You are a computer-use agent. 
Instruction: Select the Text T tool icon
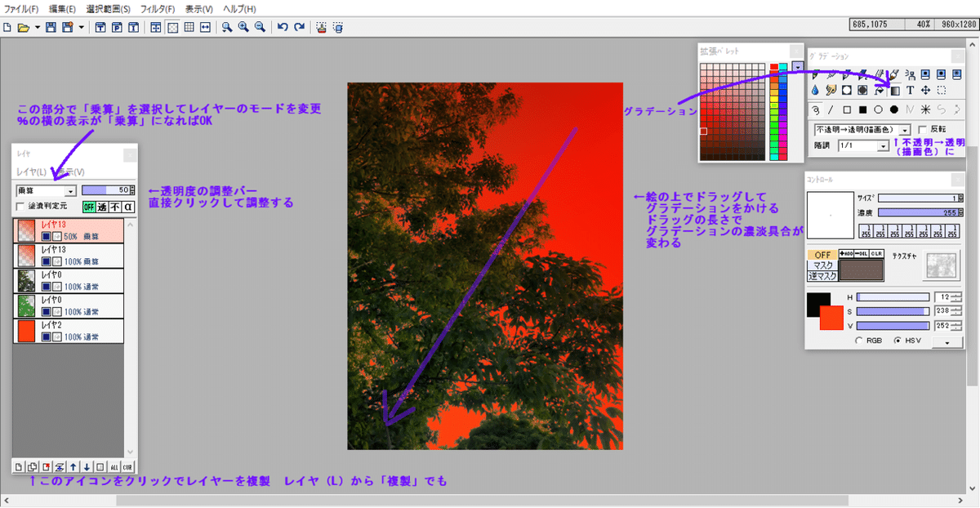tap(910, 90)
